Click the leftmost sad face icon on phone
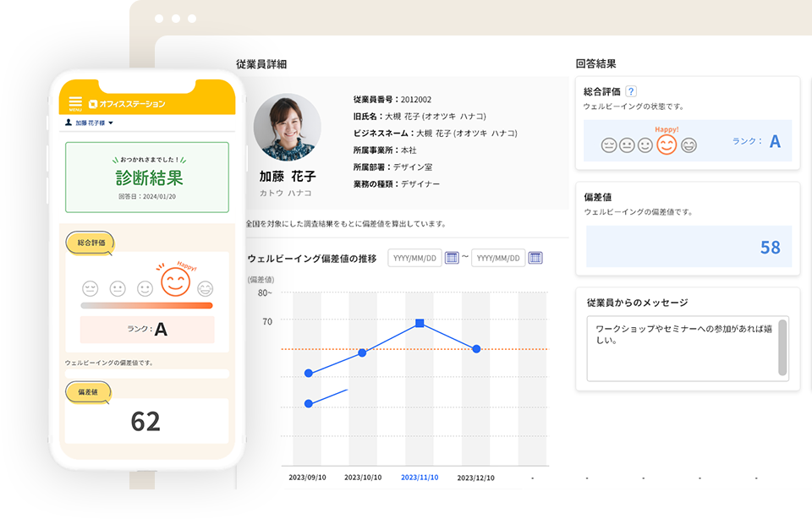The width and height of the screenshot is (812, 519). tap(91, 288)
